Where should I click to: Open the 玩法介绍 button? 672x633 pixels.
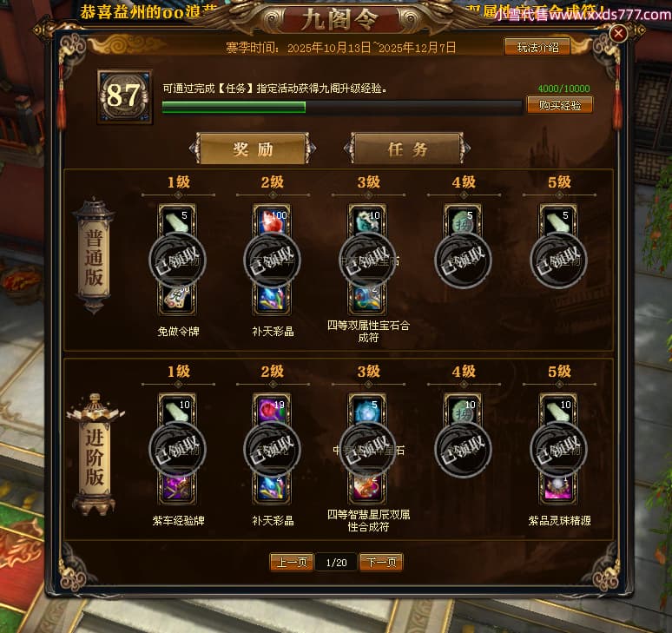pyautogui.click(x=537, y=47)
